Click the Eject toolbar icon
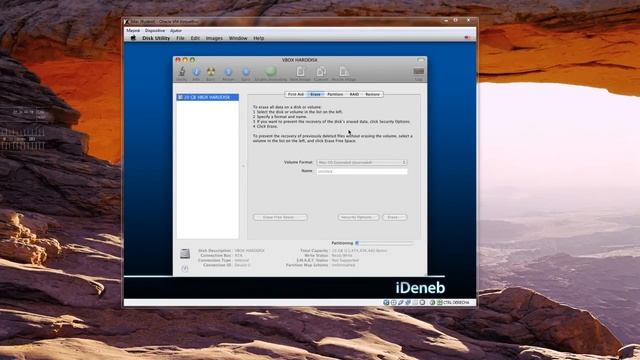This screenshot has height=360, width=640. coord(246,73)
